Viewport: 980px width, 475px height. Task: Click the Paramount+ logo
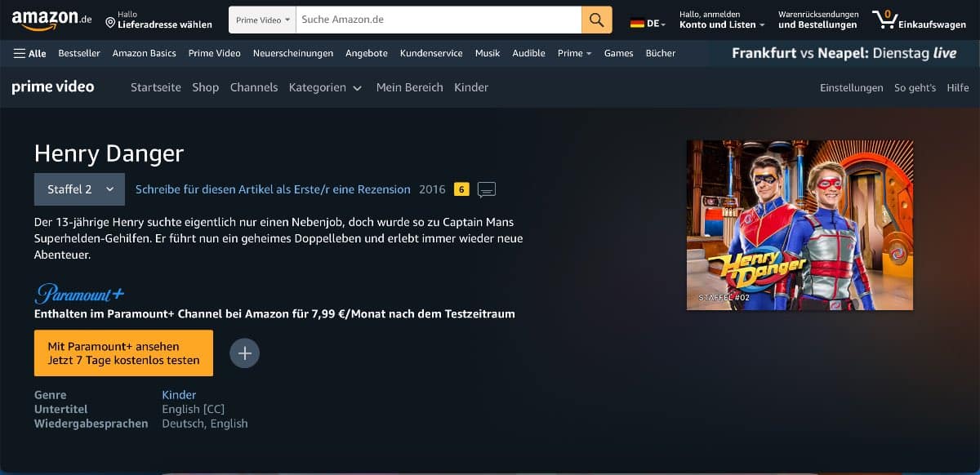79,293
